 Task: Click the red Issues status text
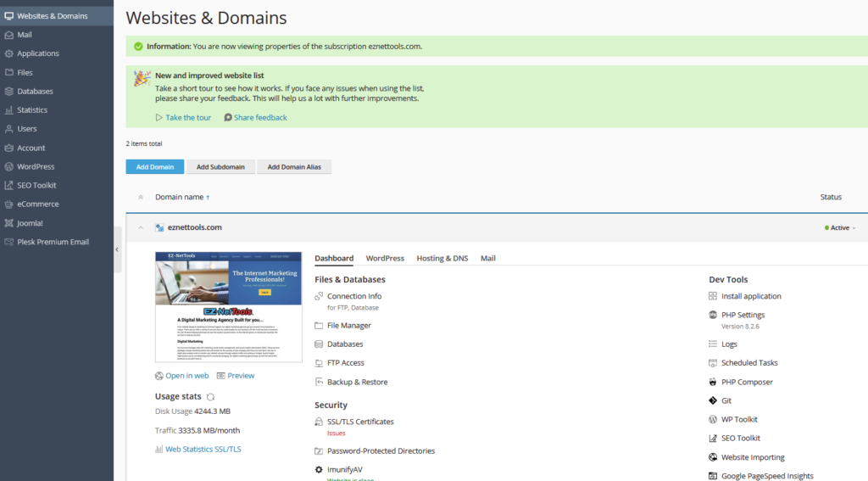point(336,433)
